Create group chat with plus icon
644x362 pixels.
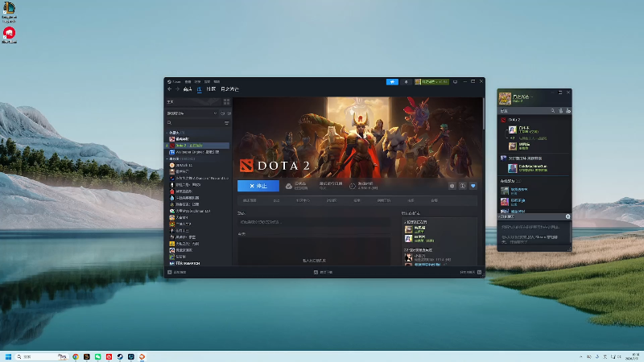(568, 216)
